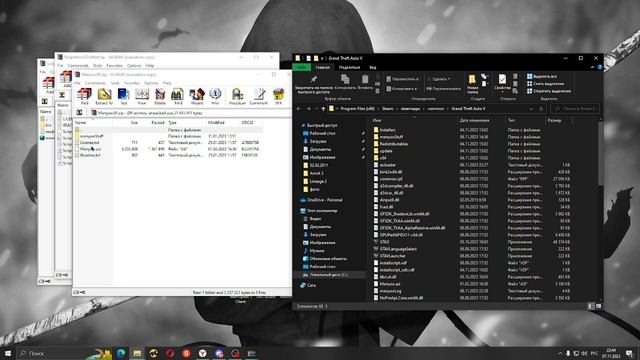This screenshot has height=360, width=640.
Task: Click the SFX icon in WinRAR toolbar
Action: pos(278,96)
